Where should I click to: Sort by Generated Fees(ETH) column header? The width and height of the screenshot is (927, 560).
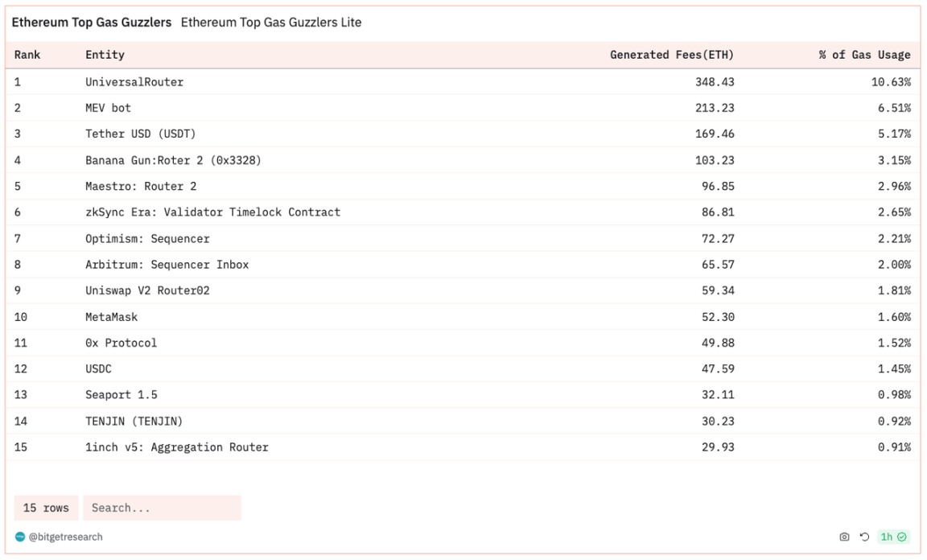point(672,55)
